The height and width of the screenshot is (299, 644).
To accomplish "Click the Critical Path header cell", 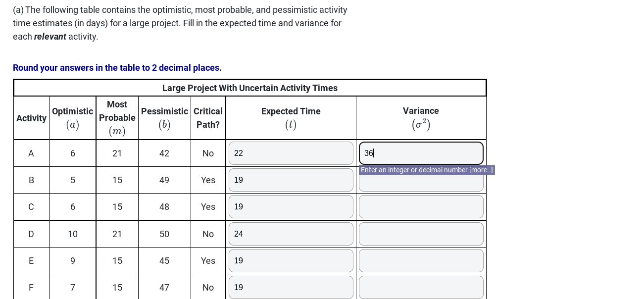I will (x=208, y=117).
